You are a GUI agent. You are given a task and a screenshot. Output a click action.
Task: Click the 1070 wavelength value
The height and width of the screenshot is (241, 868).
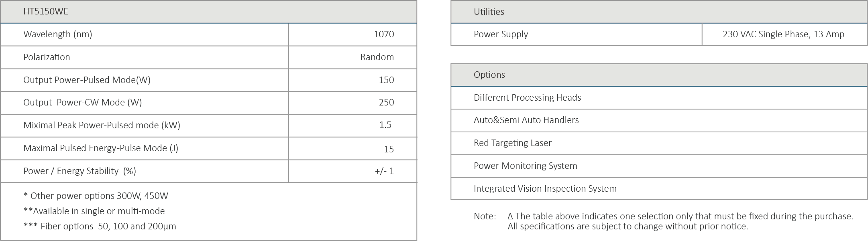(x=383, y=34)
